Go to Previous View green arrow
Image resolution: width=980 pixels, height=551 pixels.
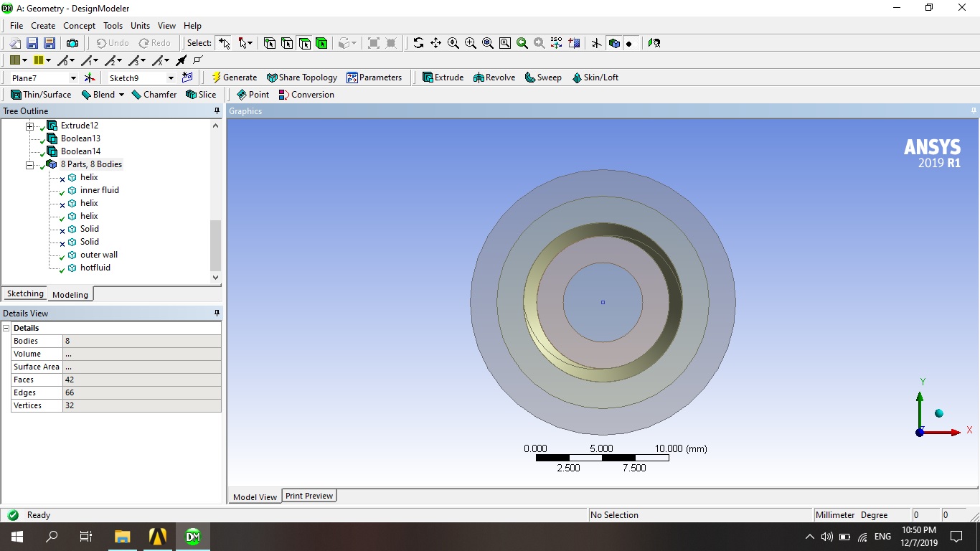coord(522,43)
